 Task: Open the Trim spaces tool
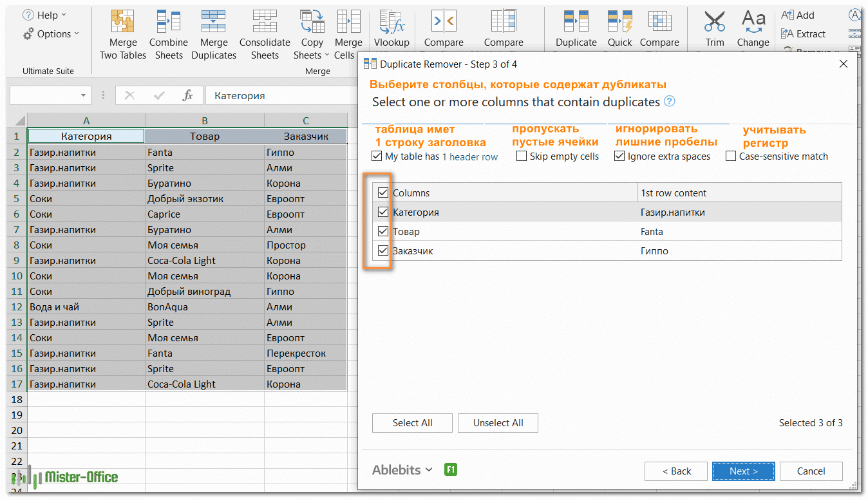[714, 23]
